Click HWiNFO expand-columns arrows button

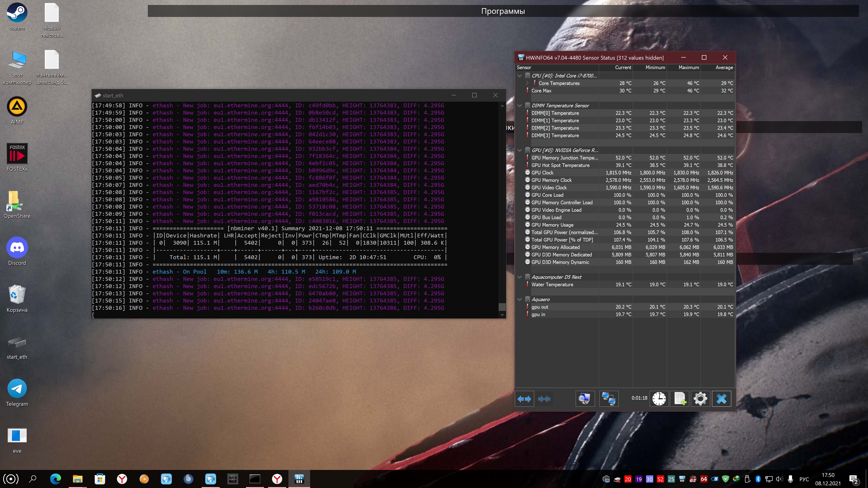point(524,399)
